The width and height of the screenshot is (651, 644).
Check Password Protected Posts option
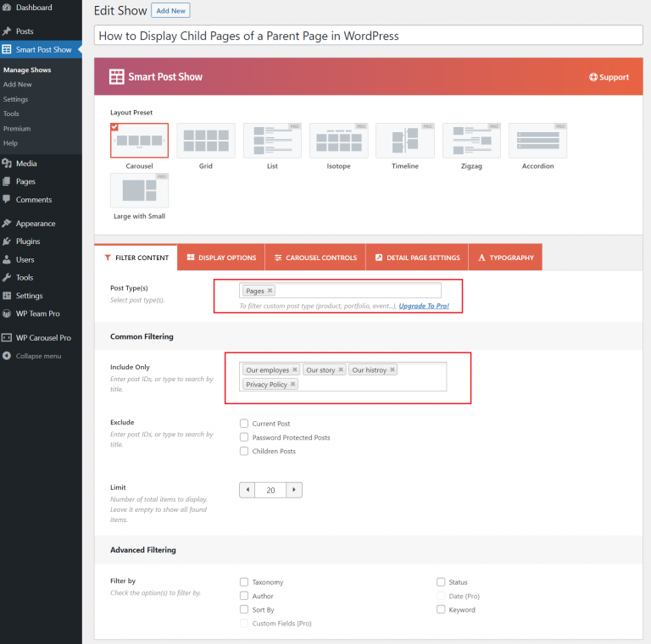244,437
